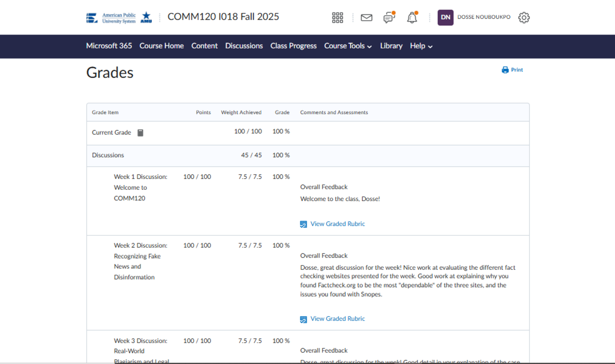615x364 pixels.
Task: Click the 100 / 100 Current Grade weight
Action: tap(248, 131)
